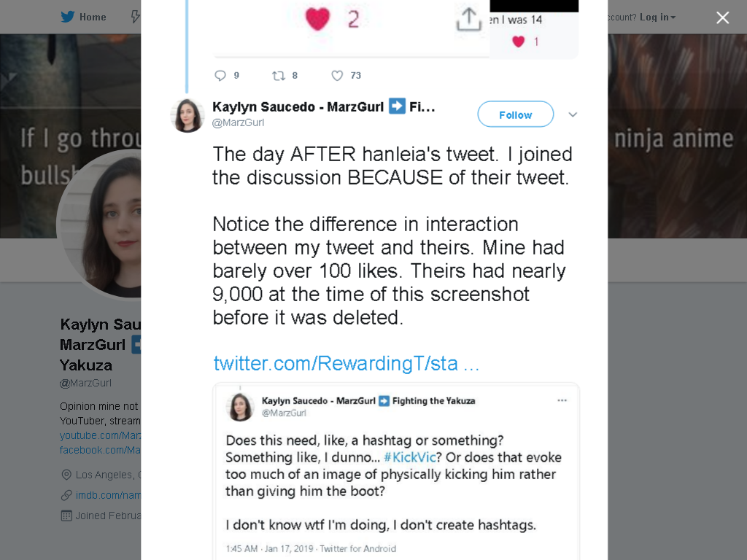Click Kaylyn's avatar beside the tweet
This screenshot has height=560, width=747.
point(187,116)
